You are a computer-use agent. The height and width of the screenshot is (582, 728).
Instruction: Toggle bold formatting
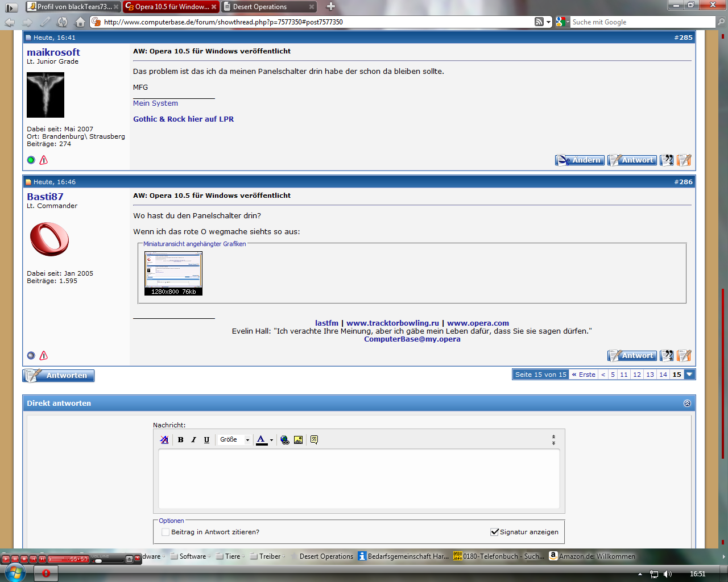click(180, 440)
